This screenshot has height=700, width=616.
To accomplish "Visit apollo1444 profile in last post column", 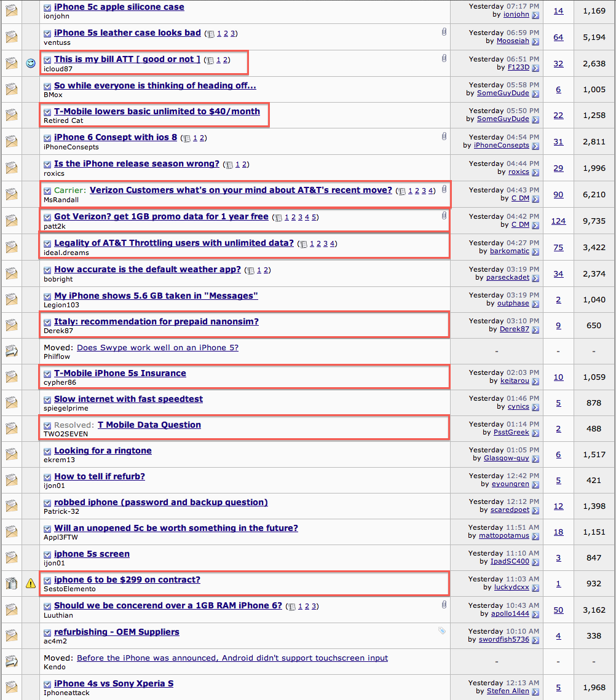I will pyautogui.click(x=510, y=614).
